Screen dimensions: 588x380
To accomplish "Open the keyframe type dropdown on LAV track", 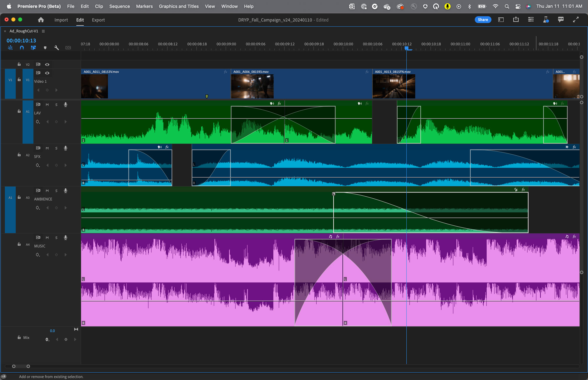I will [38, 122].
